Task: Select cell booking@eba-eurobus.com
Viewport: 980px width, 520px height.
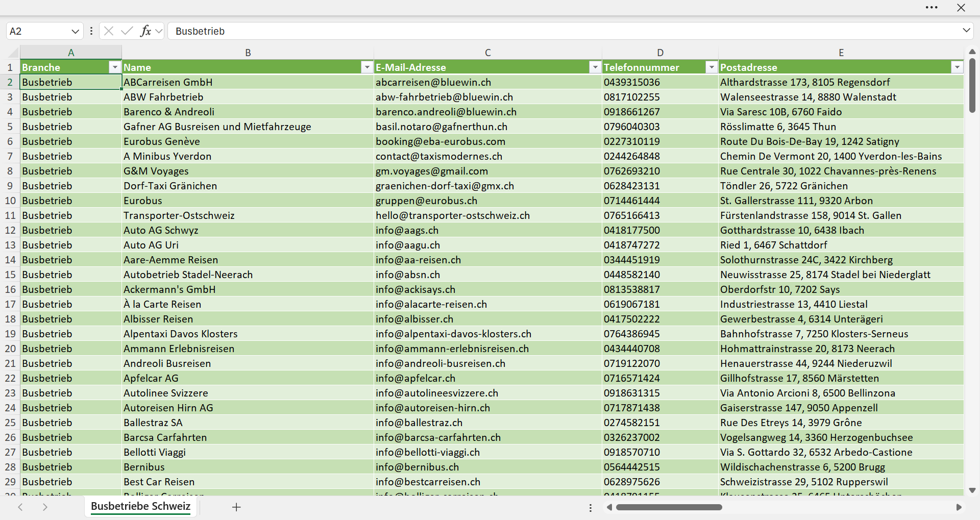Action: click(488, 141)
